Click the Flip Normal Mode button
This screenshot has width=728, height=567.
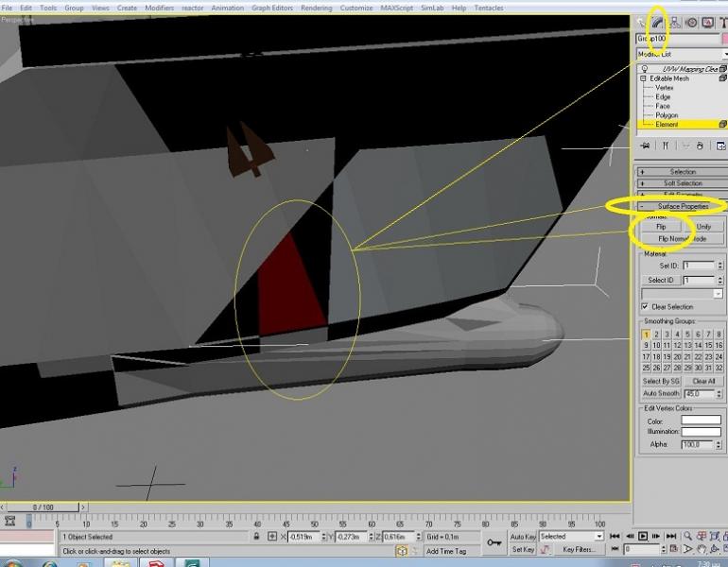682,238
